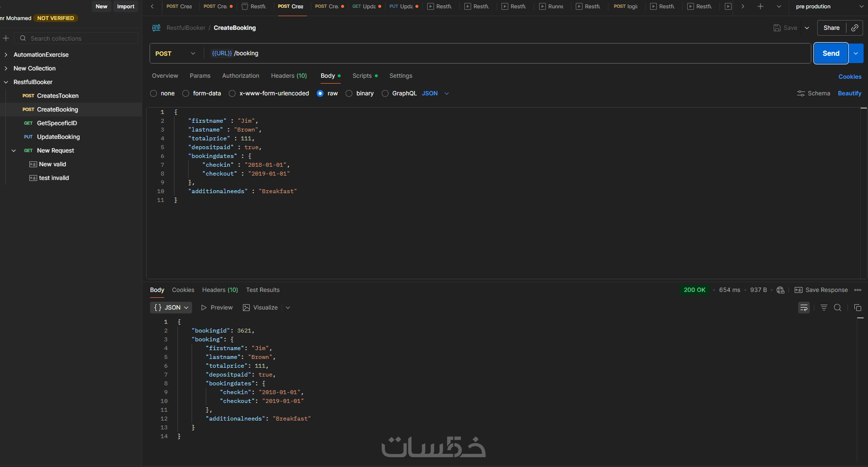Open the collection tab with folder icon
Viewport: 868px width, 467px height.
point(254,6)
